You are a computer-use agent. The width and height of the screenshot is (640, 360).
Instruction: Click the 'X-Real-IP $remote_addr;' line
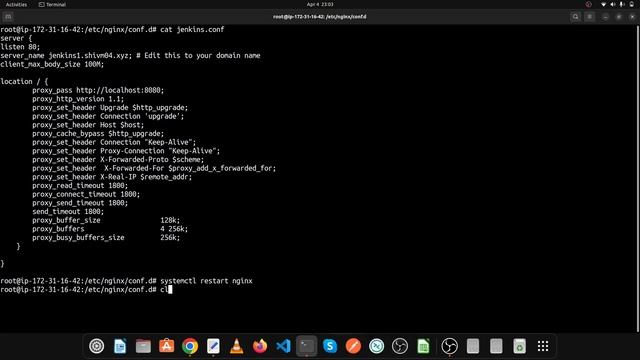pos(112,177)
